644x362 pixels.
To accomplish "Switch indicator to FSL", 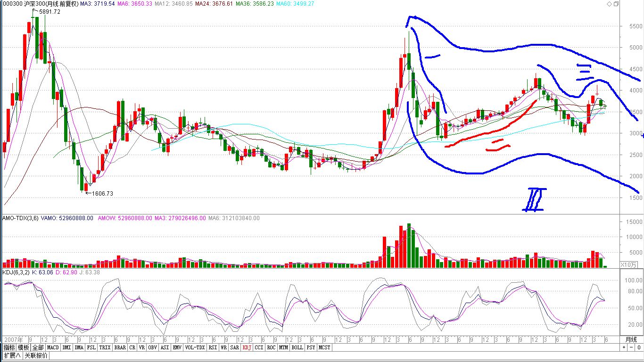I will [x=91, y=347].
